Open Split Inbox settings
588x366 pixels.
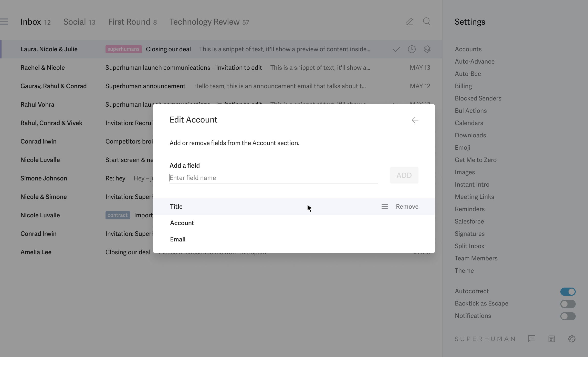click(469, 246)
